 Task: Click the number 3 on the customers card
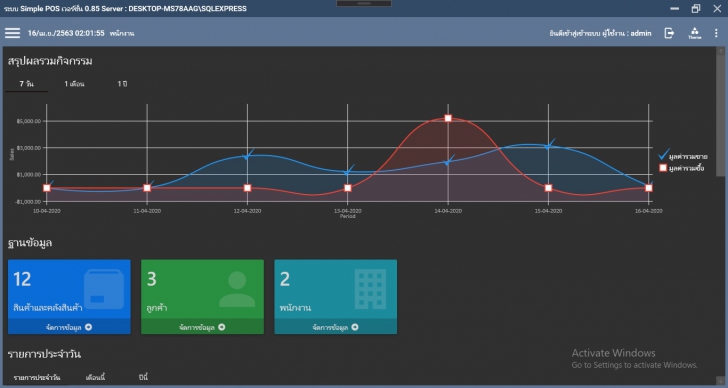coord(151,279)
